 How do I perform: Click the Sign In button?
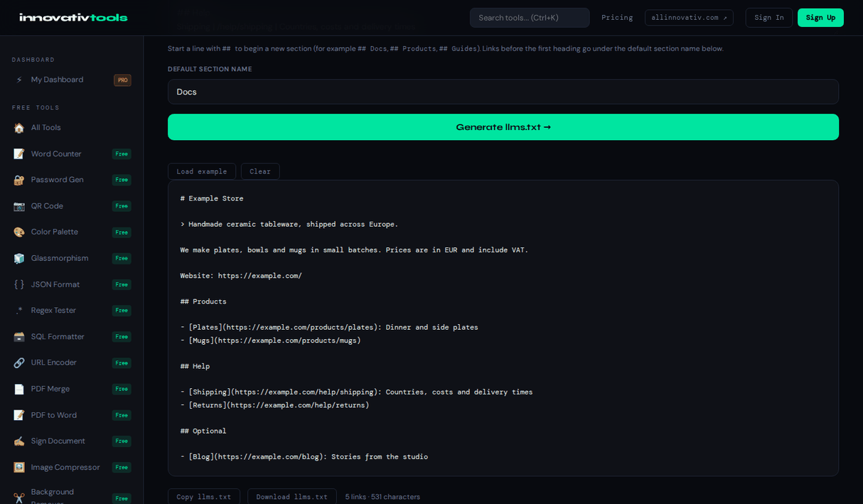coord(769,18)
